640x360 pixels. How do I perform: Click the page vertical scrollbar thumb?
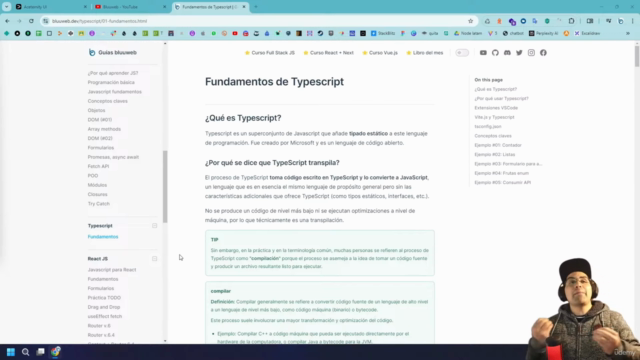click(x=637, y=56)
